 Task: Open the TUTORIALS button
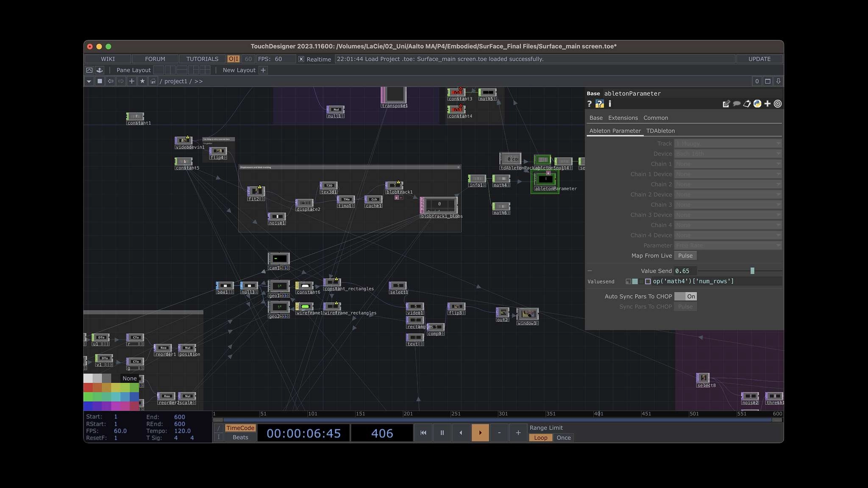click(202, 59)
